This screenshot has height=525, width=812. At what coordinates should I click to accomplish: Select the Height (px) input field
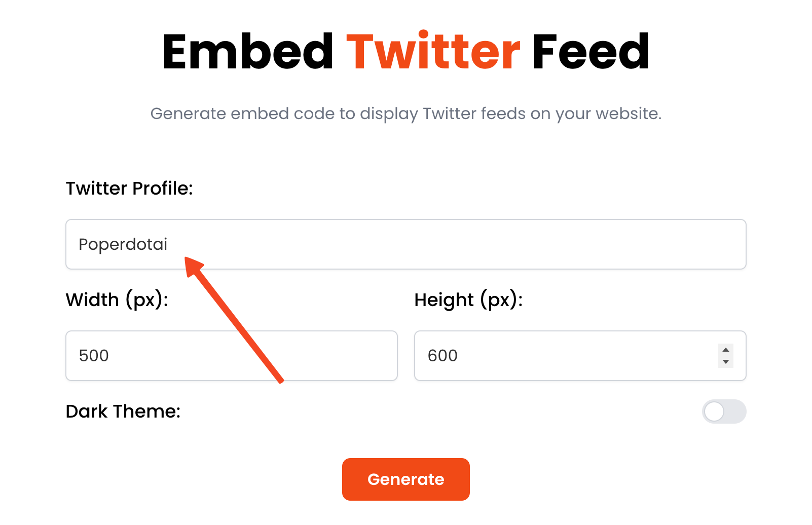pos(563,356)
